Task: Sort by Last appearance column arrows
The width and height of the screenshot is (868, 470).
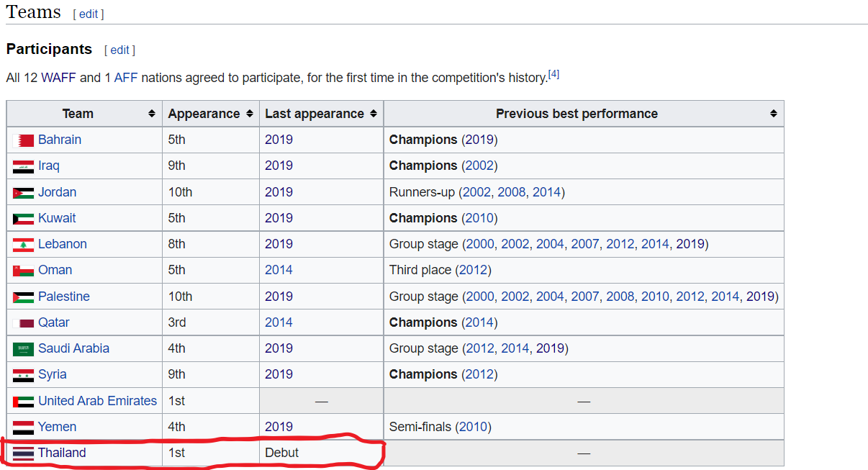Action: (374, 114)
